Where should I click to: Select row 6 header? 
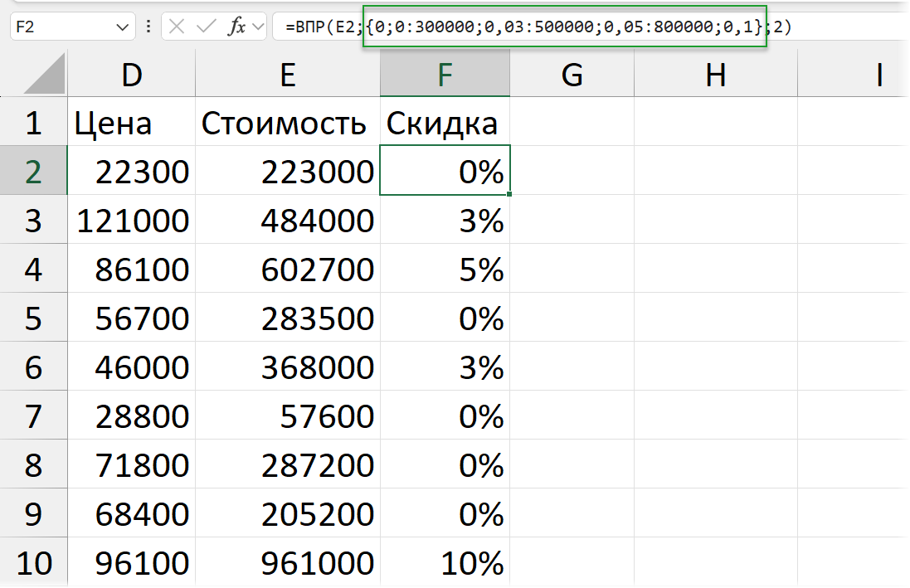click(34, 367)
